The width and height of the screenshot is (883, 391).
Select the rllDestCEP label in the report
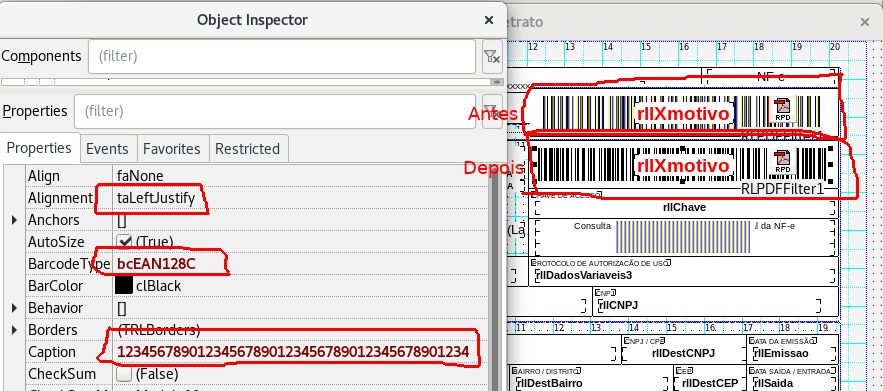[x=710, y=383]
